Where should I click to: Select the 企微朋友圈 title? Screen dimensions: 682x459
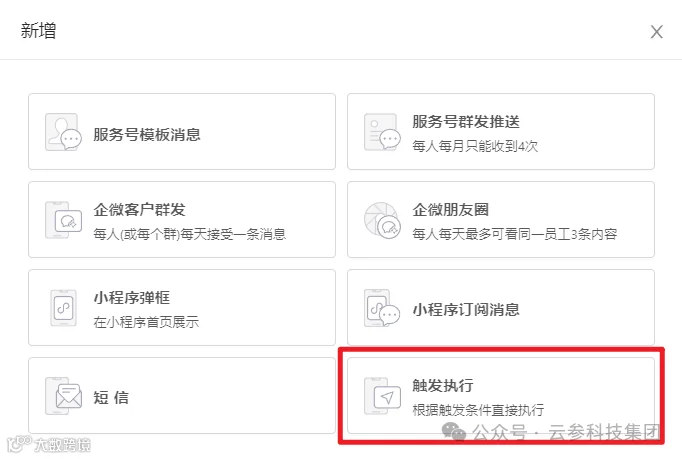451,209
